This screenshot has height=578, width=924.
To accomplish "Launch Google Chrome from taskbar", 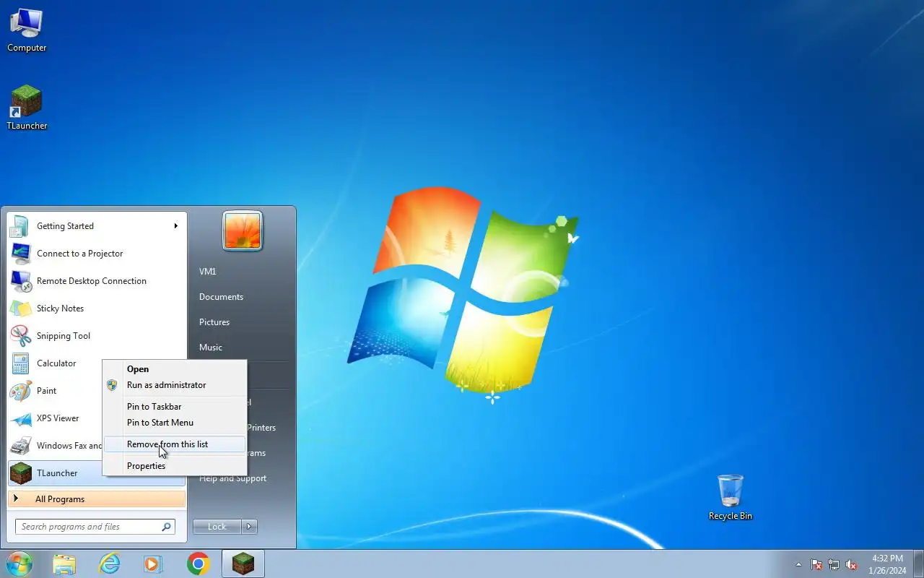I will pyautogui.click(x=199, y=564).
